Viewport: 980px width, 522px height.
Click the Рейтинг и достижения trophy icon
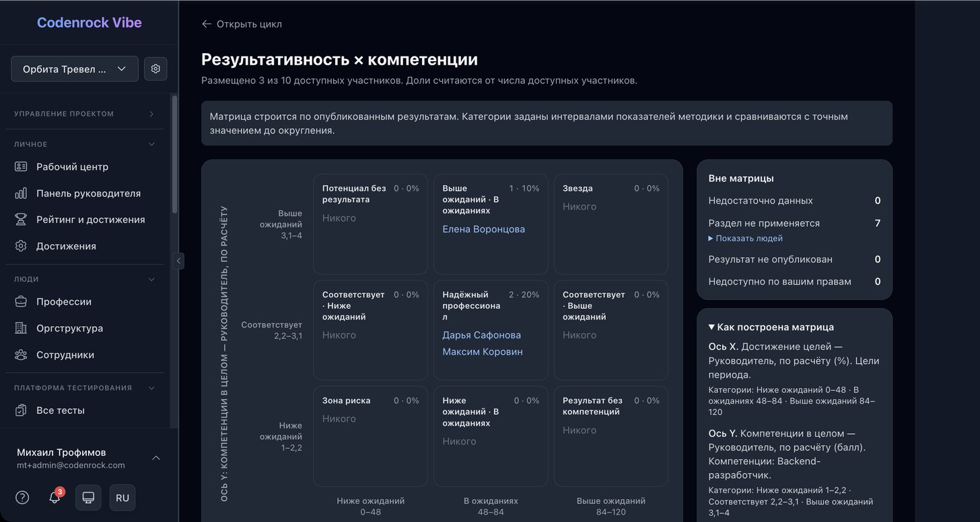(21, 219)
